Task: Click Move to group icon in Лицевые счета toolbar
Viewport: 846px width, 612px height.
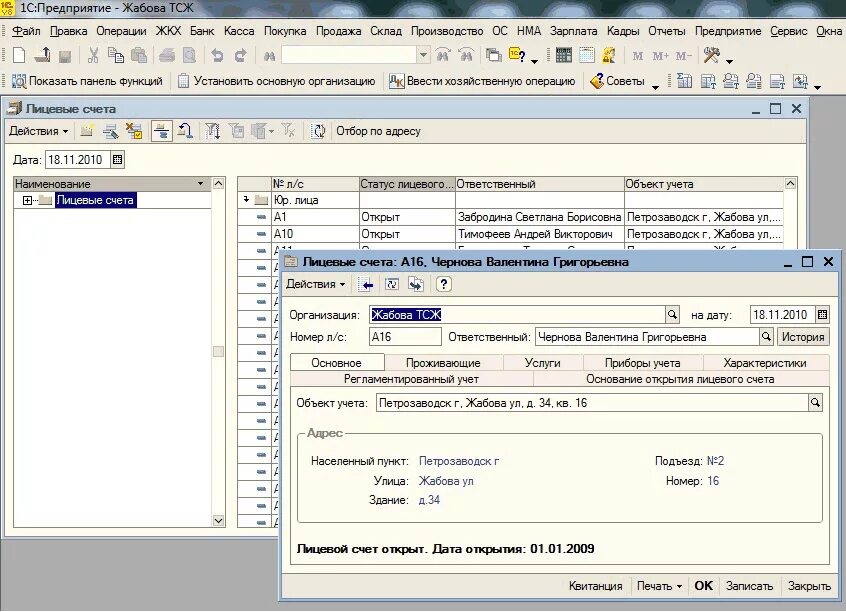Action: [185, 131]
